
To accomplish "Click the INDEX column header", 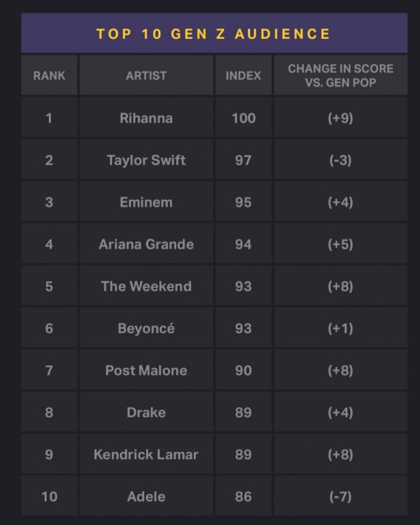I will pos(243,76).
